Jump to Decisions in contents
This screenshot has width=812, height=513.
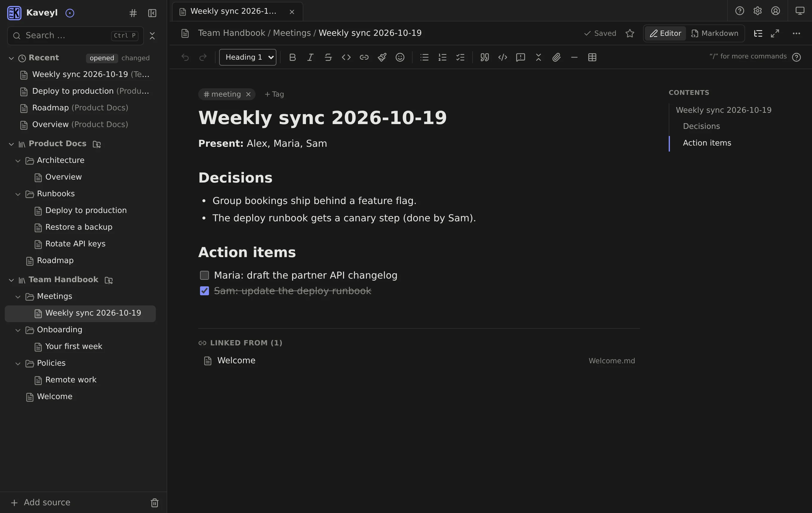702,126
